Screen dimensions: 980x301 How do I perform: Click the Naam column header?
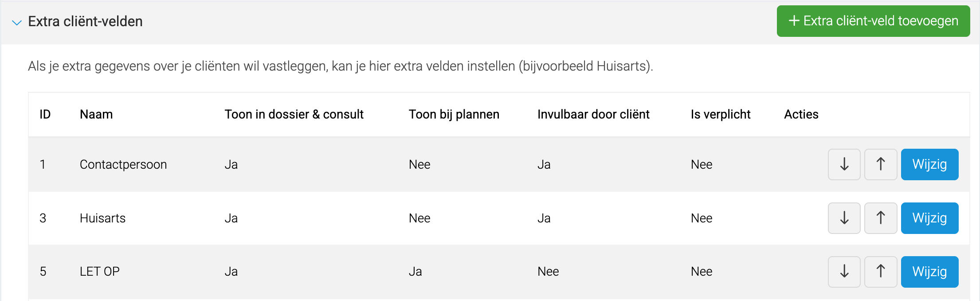pos(96,114)
